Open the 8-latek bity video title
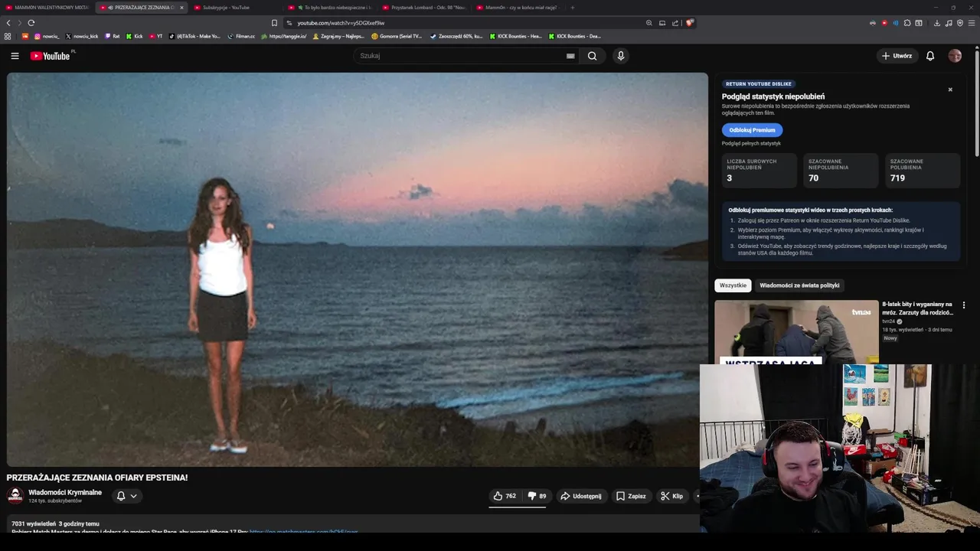The image size is (980, 551). click(917, 308)
